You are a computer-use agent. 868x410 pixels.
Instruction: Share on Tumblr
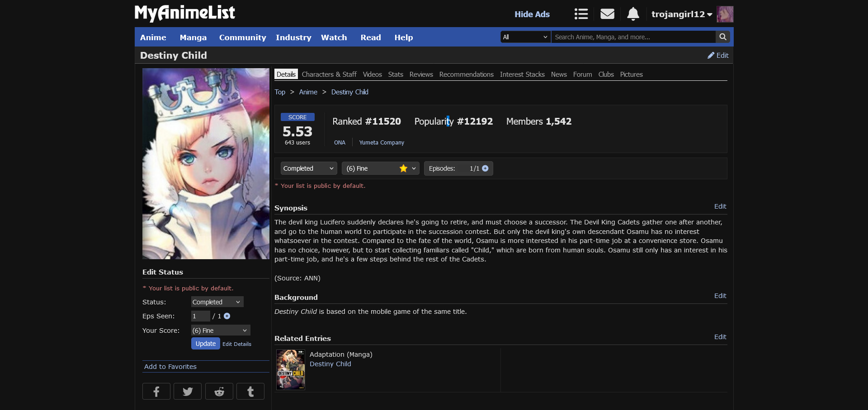[x=250, y=391]
